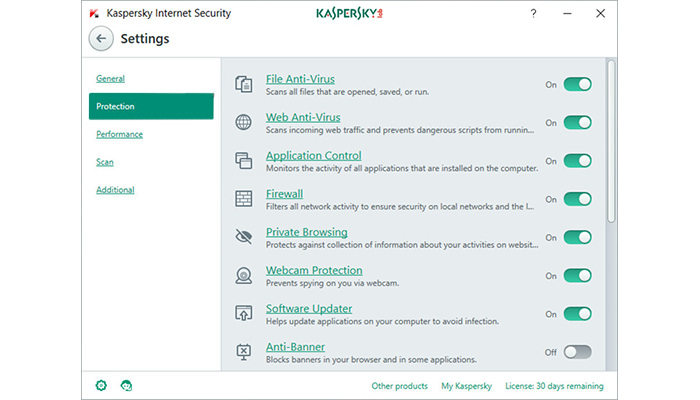Click the Private Browsing crossed-eye icon
Viewport: 700px width, 400px height.
(x=243, y=237)
